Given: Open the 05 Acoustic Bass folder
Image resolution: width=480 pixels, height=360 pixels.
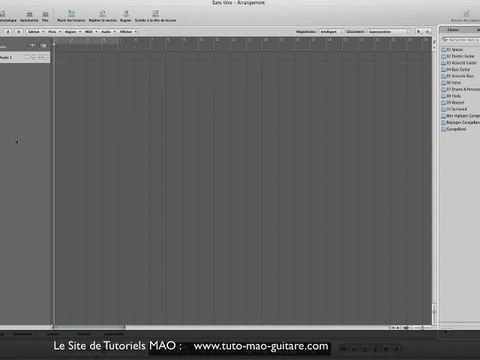Looking at the screenshot, I should coord(458,76).
